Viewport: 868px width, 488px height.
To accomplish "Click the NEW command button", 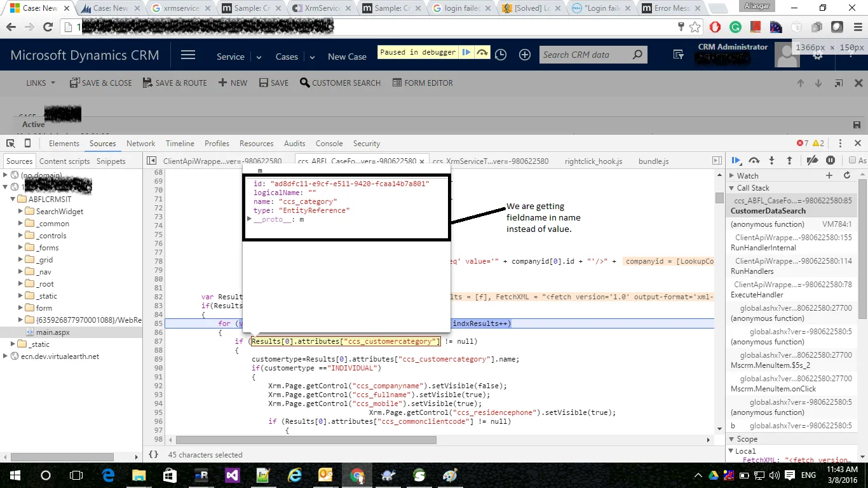I will [233, 83].
